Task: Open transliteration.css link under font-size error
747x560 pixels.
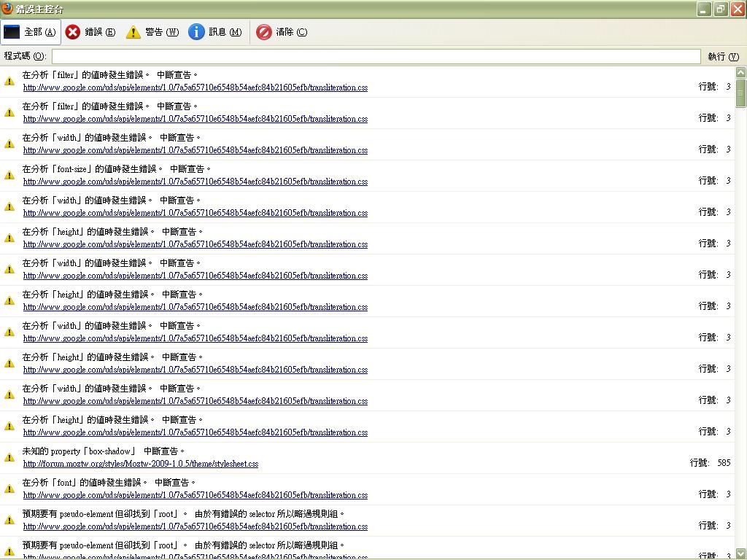Action: click(196, 182)
